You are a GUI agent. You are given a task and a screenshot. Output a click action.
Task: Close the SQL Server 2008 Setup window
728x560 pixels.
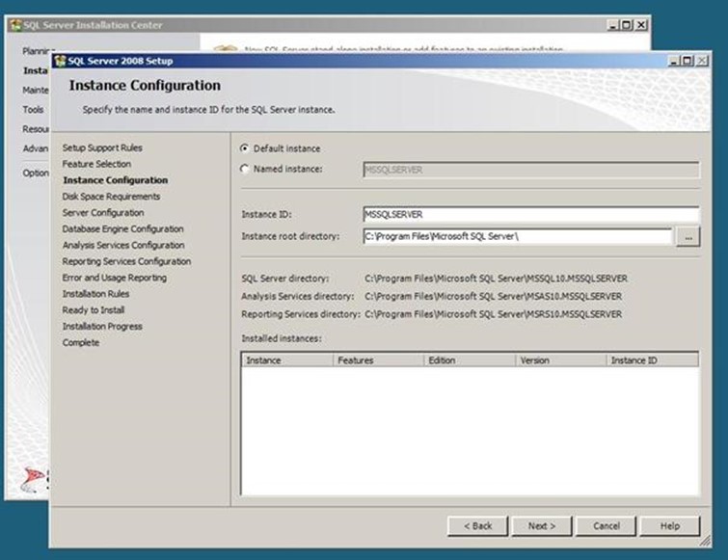click(702, 61)
